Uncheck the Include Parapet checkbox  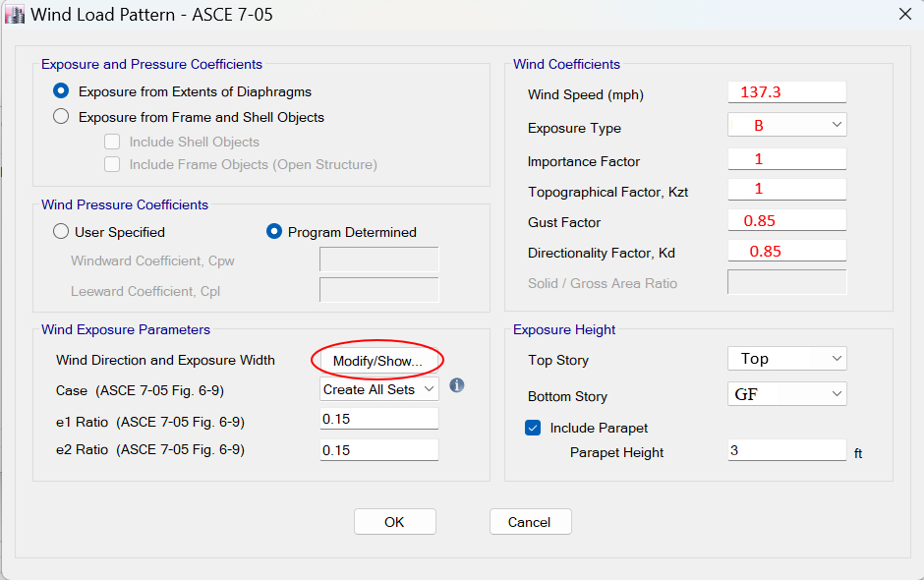pyautogui.click(x=534, y=428)
